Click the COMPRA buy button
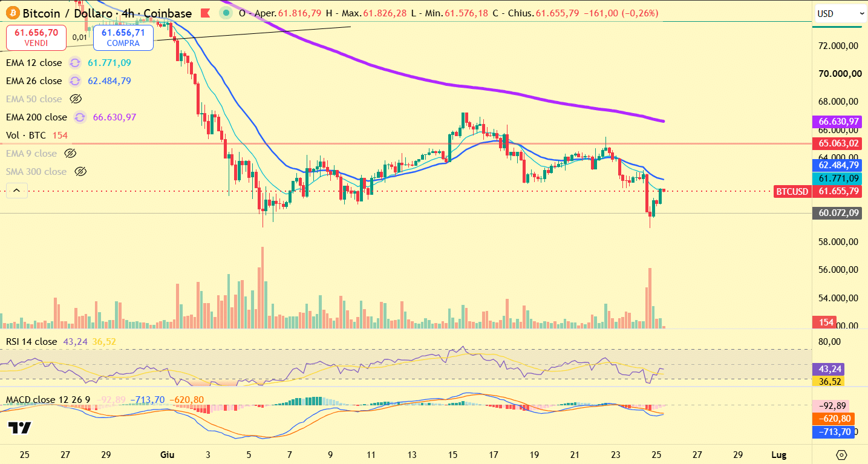 123,38
